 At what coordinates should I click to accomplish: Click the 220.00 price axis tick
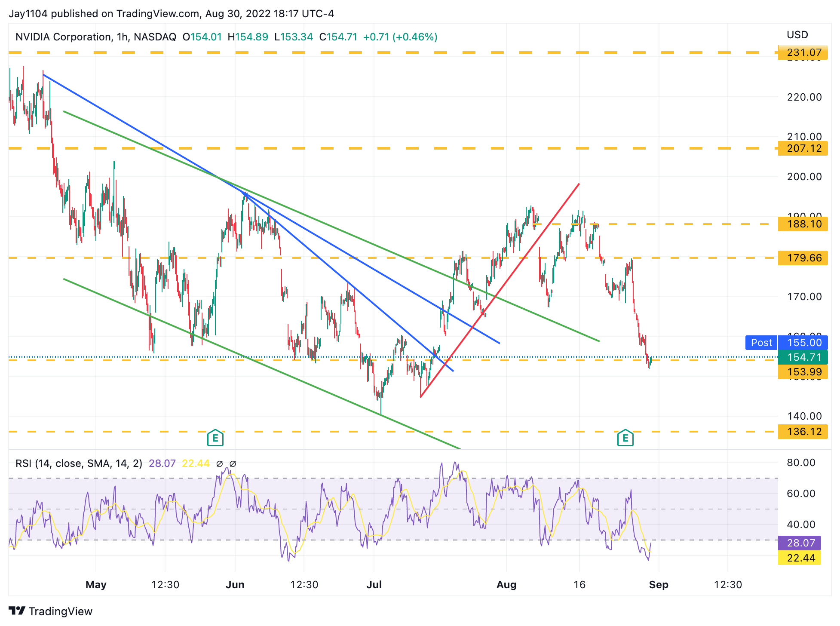point(804,97)
